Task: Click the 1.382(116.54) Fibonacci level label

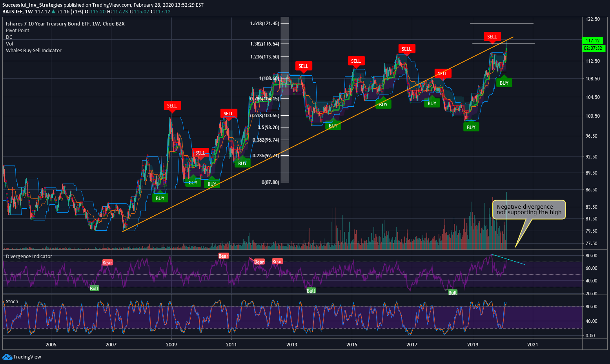Action: [265, 44]
